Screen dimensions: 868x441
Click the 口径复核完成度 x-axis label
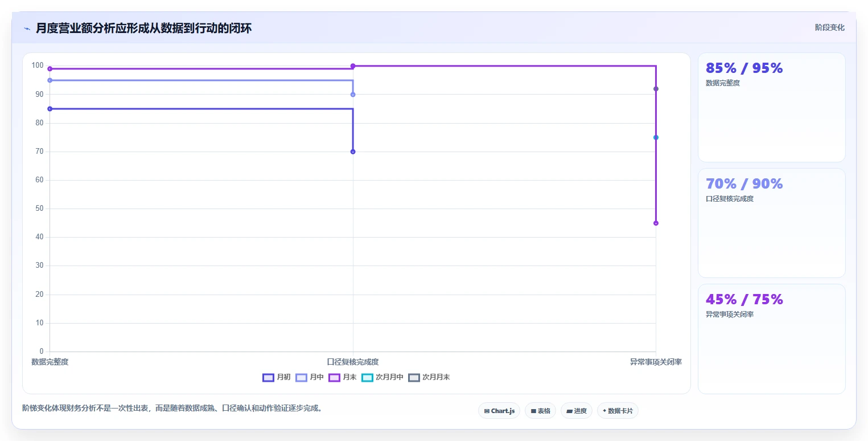[353, 362]
